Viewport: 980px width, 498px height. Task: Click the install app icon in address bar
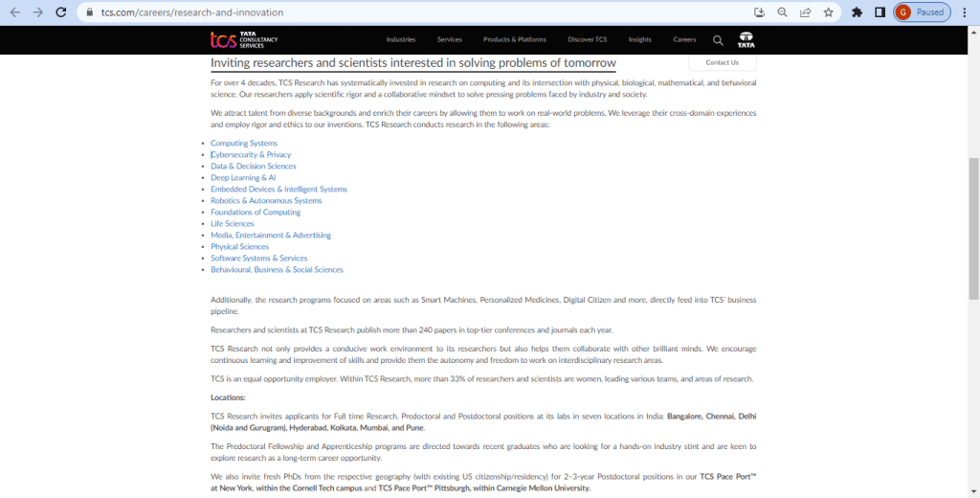pos(759,11)
